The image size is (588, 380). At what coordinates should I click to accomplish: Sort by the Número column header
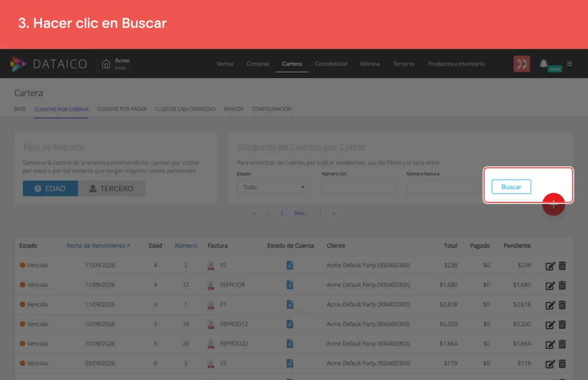(186, 246)
